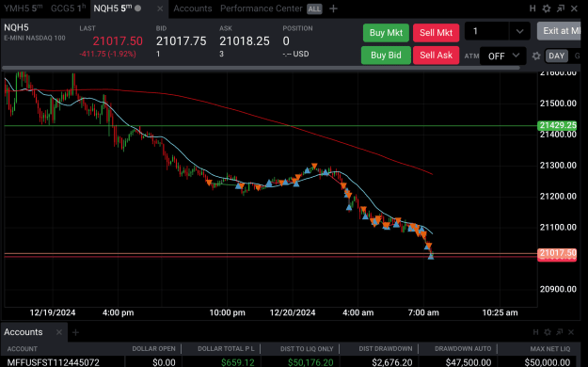Open the Accounts tab in top panel
This screenshot has height=367, width=588.
coord(192,8)
